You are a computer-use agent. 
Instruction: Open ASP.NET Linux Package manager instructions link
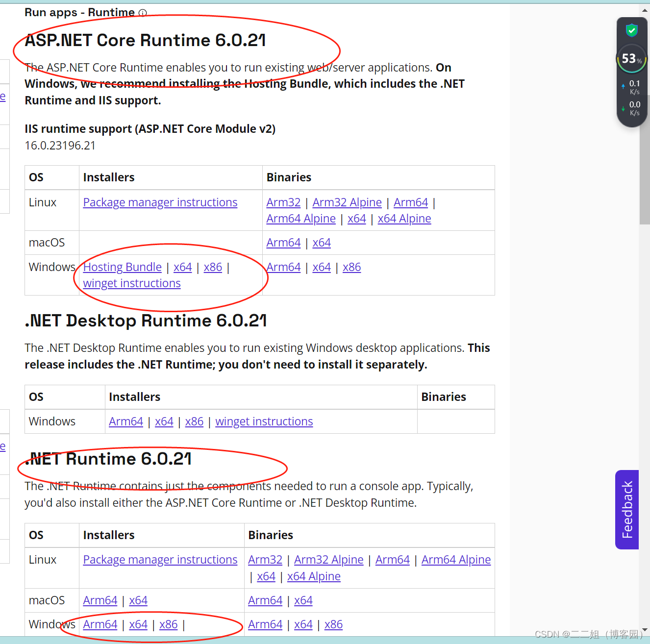[160, 202]
